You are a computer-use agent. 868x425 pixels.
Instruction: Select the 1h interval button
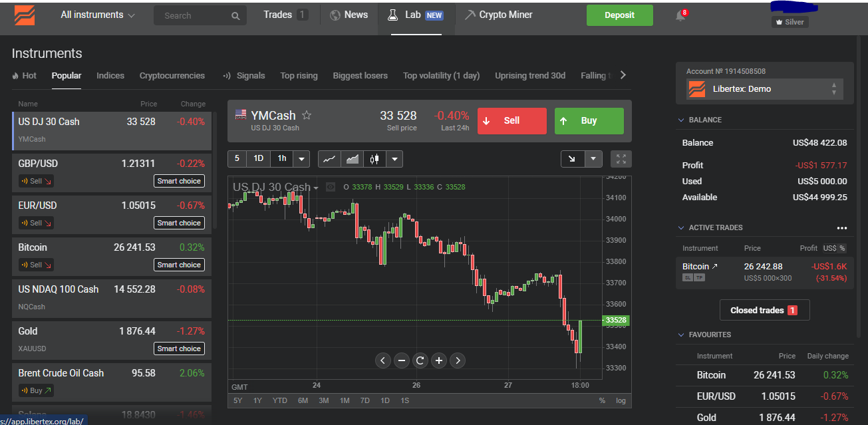coord(282,158)
